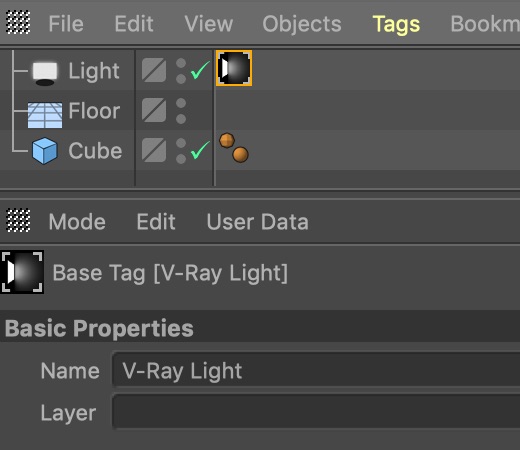Open the Objects menu

coord(302,24)
